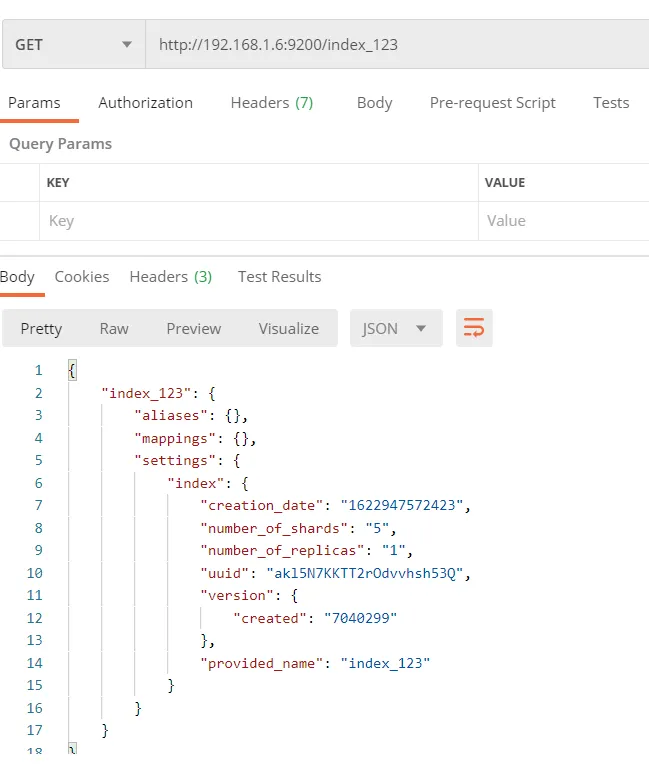Click the wrap lines icon button
Screen dimensions: 649x764
[474, 328]
